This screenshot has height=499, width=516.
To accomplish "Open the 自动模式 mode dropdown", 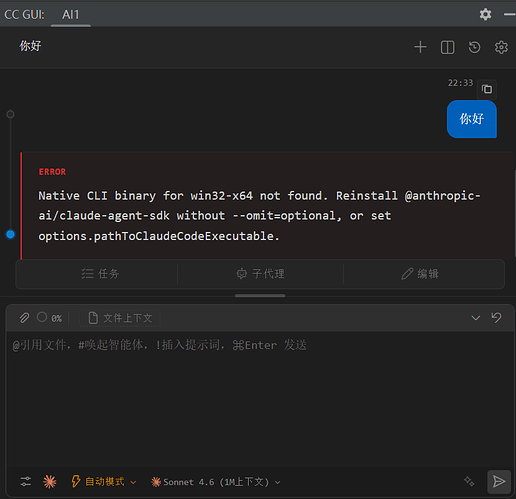I will [104, 482].
